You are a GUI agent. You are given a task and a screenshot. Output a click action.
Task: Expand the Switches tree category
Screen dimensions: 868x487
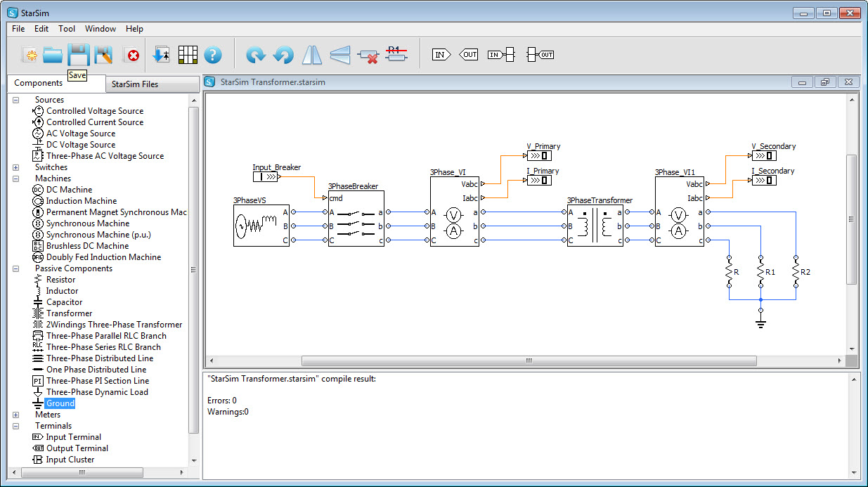[15, 167]
